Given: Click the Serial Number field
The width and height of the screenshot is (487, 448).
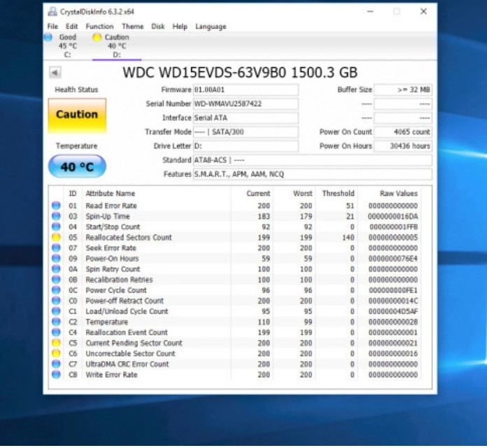Looking at the screenshot, I should (245, 104).
